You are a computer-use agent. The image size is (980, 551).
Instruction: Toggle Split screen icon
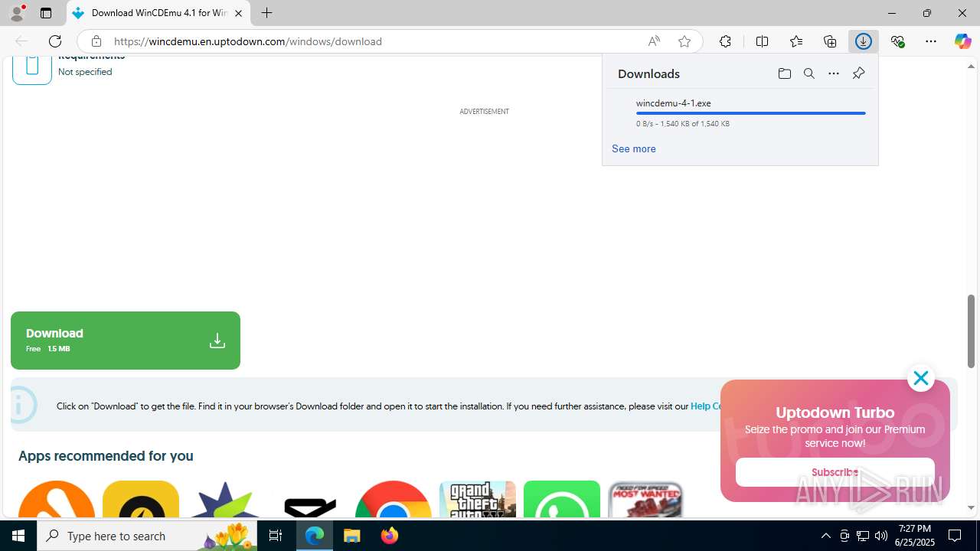[x=762, y=41]
